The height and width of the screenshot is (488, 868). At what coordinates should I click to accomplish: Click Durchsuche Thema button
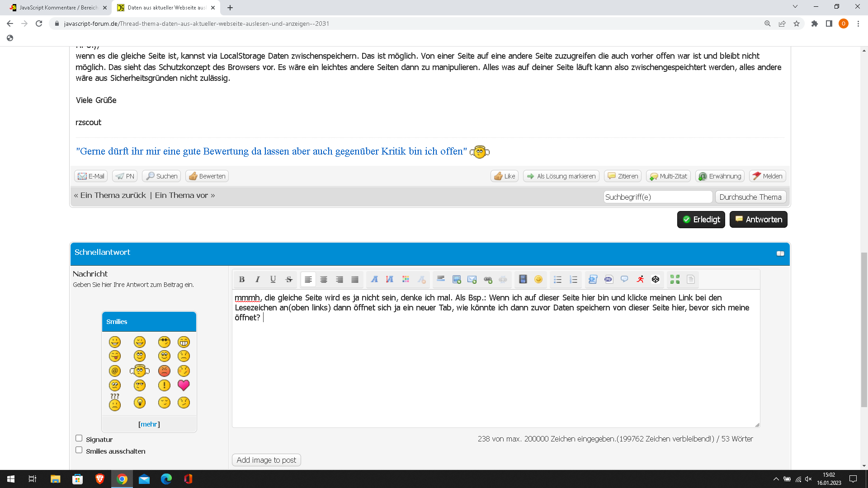point(750,197)
